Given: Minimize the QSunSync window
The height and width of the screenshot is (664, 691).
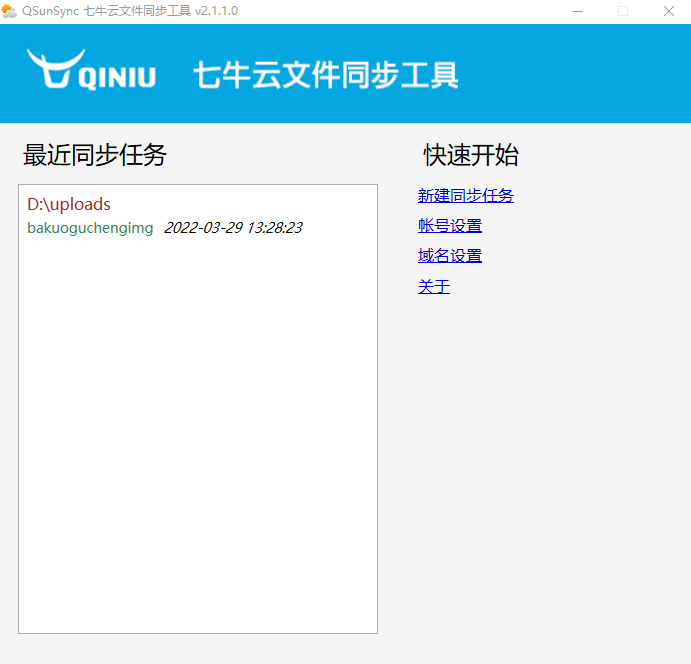Looking at the screenshot, I should [577, 11].
